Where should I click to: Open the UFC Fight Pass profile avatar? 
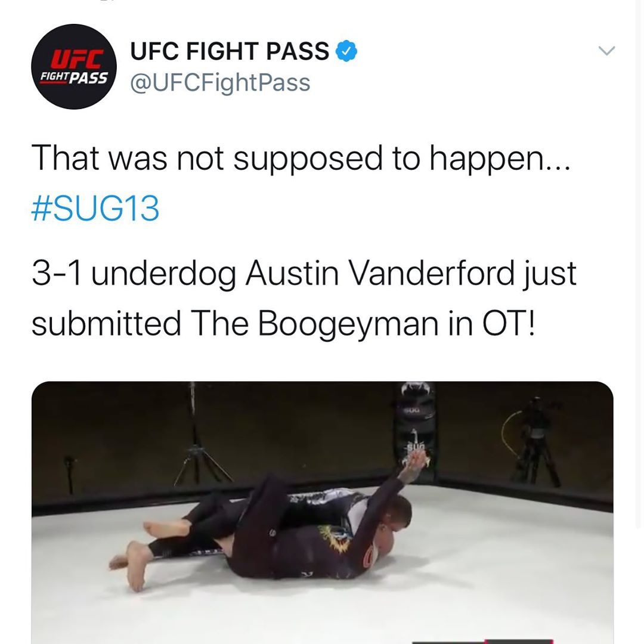[74, 67]
